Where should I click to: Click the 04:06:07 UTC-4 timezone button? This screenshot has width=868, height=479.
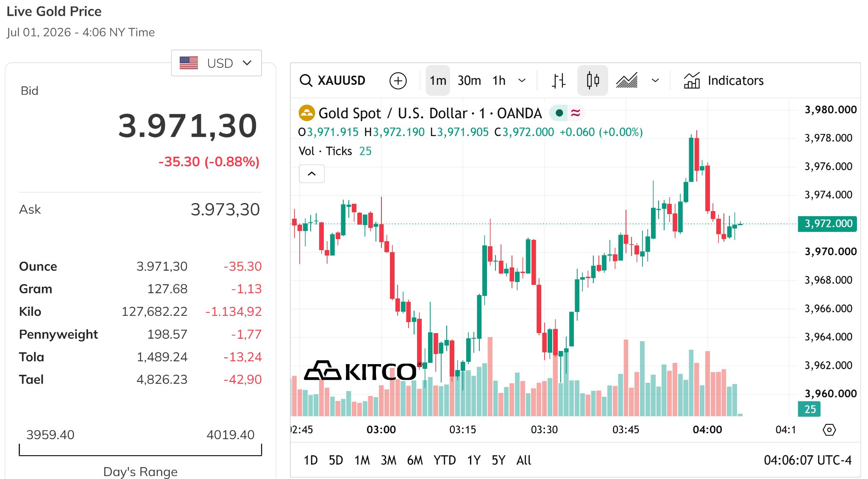pos(807,460)
